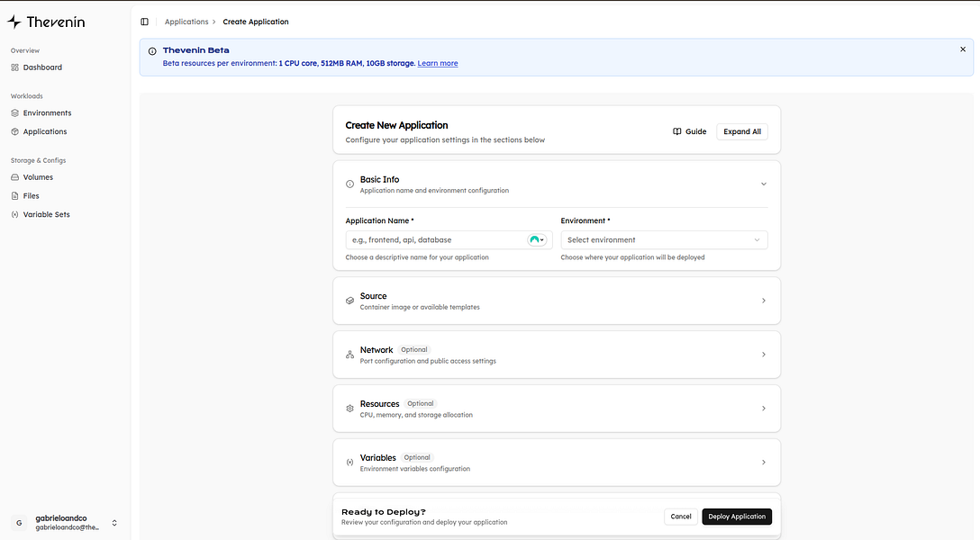Go to Environments in the sidebar

47,113
